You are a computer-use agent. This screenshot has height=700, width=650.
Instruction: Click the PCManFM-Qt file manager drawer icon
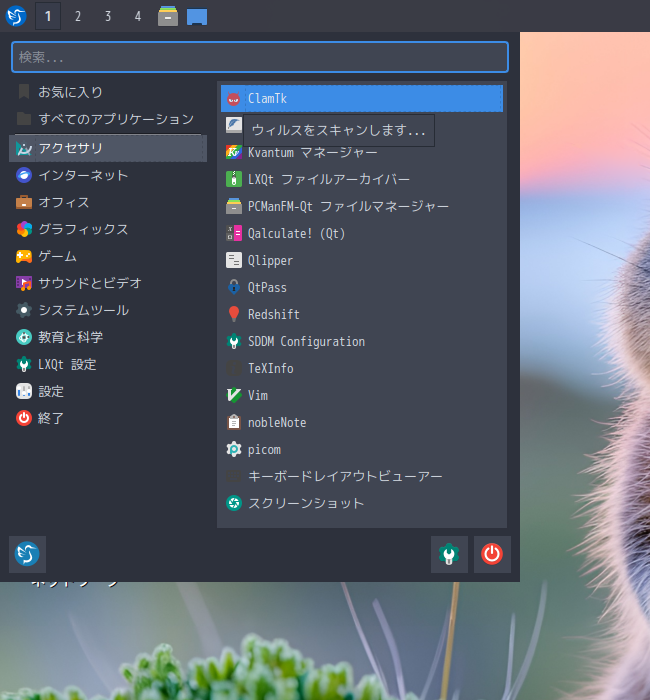coord(233,206)
